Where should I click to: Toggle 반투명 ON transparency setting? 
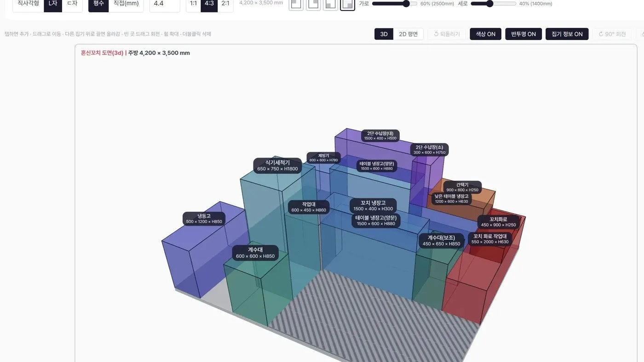pyautogui.click(x=523, y=34)
